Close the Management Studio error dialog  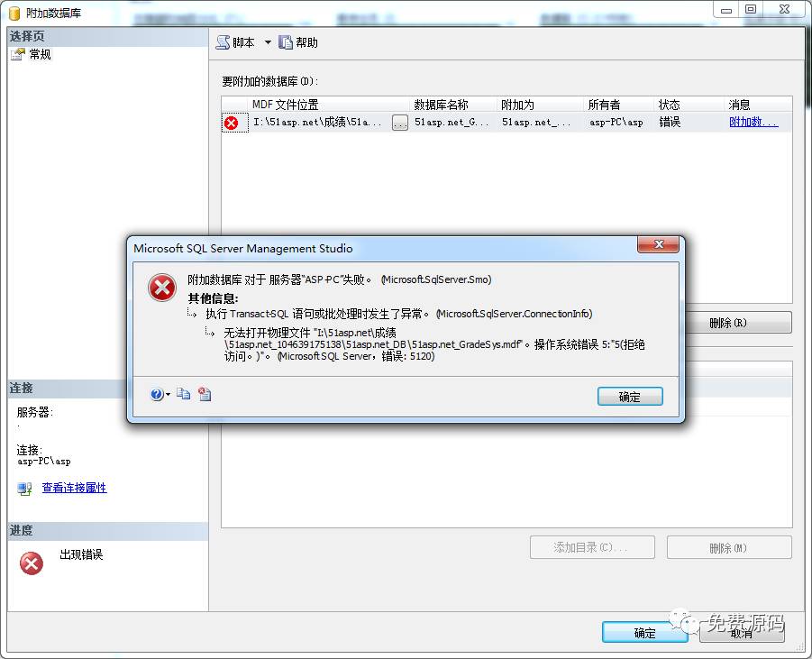(658, 244)
